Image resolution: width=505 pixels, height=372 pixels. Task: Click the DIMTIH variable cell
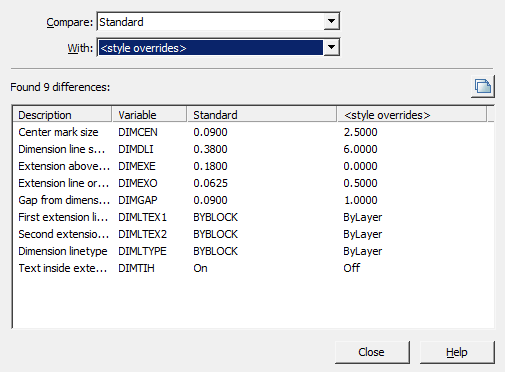(x=136, y=268)
